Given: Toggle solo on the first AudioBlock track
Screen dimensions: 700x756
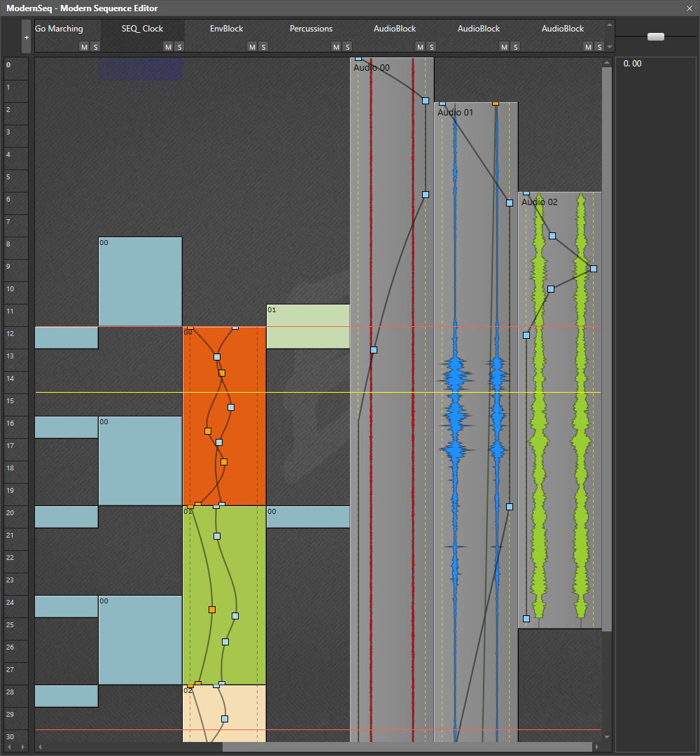Looking at the screenshot, I should pyautogui.click(x=431, y=47).
